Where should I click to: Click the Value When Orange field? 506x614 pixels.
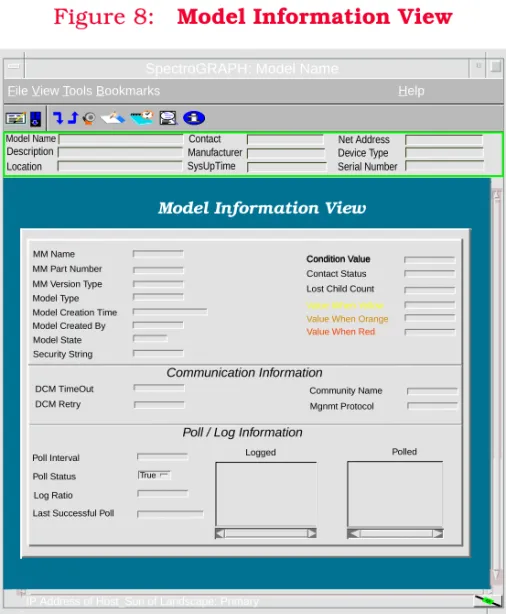[430, 318]
